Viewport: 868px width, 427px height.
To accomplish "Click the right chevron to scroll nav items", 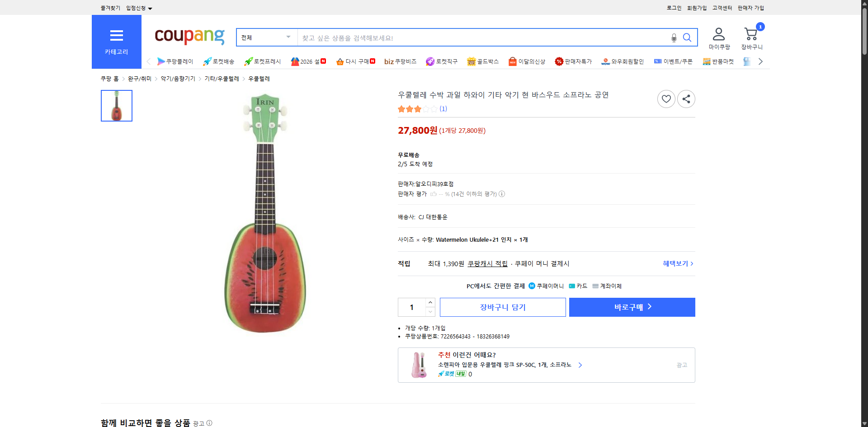I will [761, 61].
